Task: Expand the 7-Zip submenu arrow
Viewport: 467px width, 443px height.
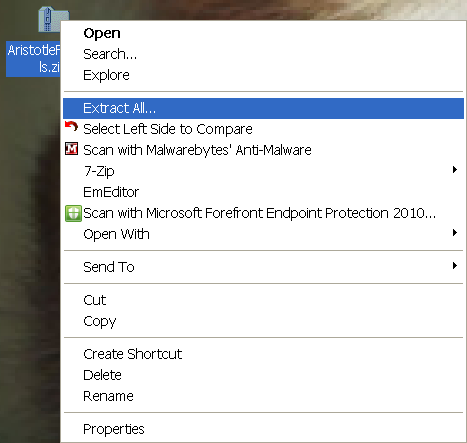Action: [455, 170]
